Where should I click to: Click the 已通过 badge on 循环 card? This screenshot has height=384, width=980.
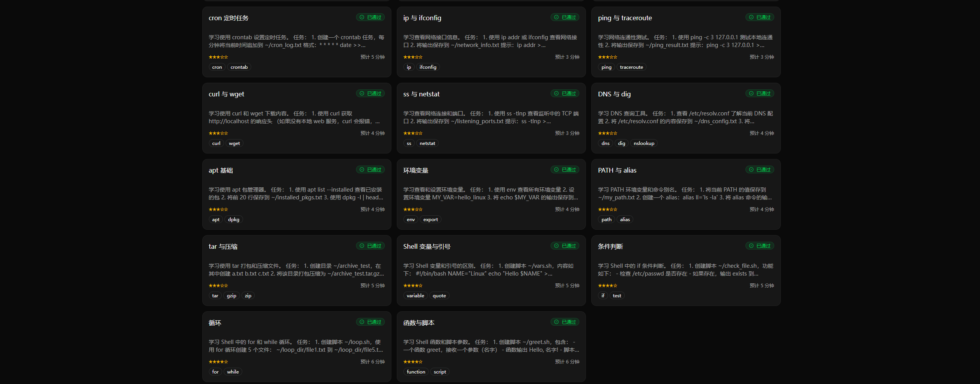[370, 322]
